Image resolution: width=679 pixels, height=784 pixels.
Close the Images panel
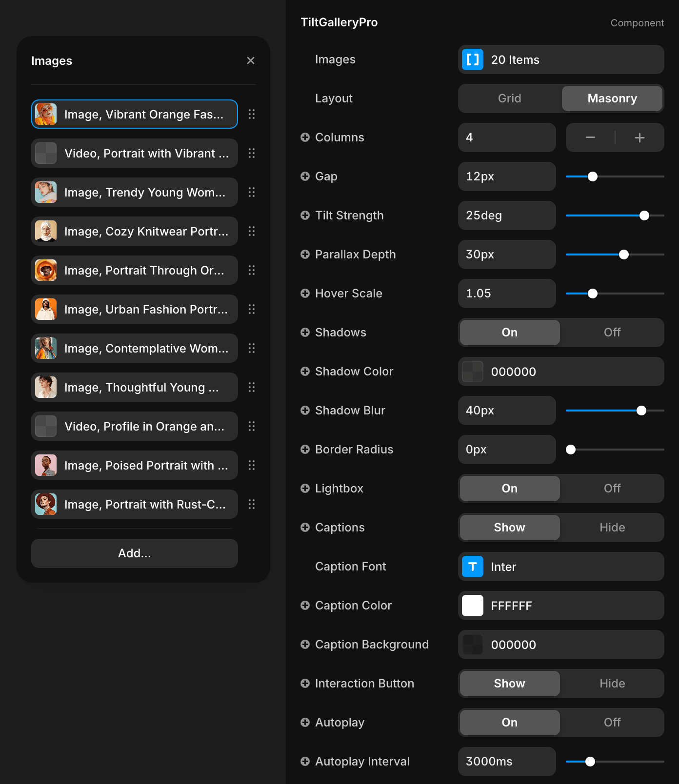251,60
